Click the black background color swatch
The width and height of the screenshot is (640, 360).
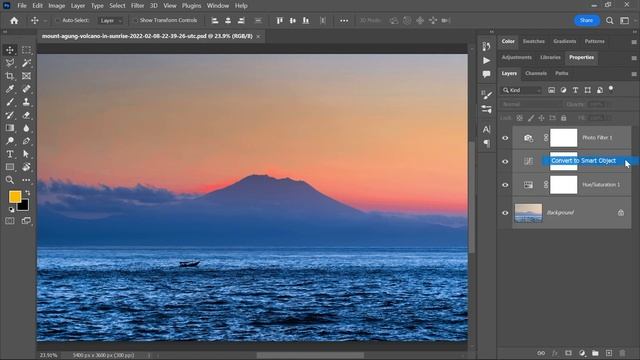pyautogui.click(x=24, y=206)
